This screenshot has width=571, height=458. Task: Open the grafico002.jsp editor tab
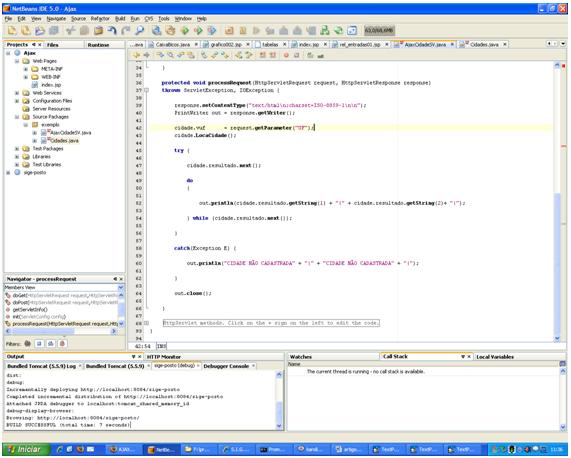226,44
